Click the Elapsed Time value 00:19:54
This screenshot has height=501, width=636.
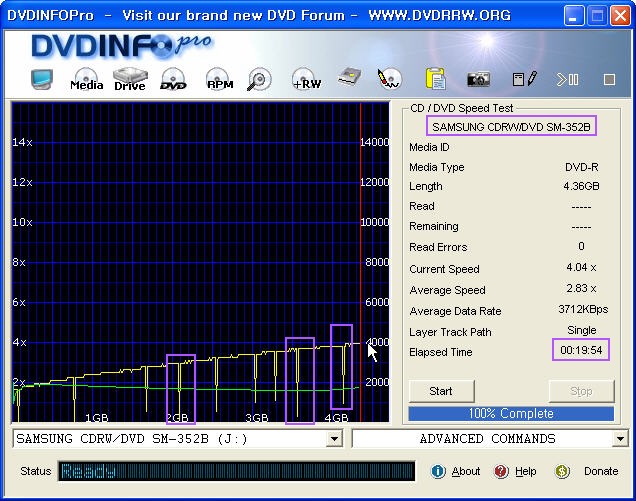click(x=581, y=350)
